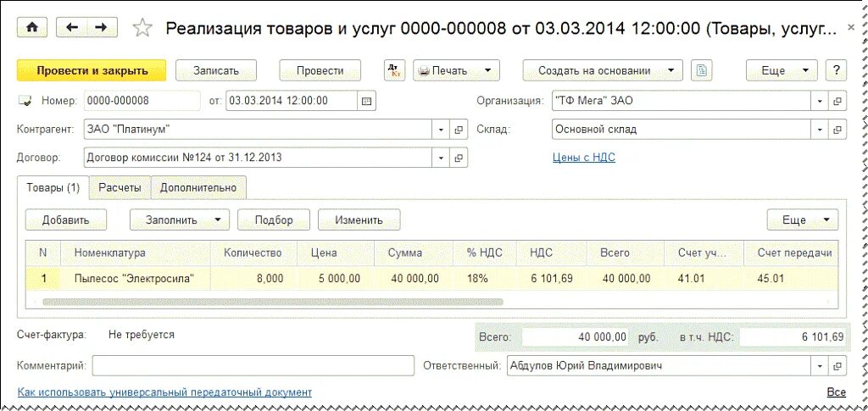Open Контрагент record with the open icon

coord(459,130)
